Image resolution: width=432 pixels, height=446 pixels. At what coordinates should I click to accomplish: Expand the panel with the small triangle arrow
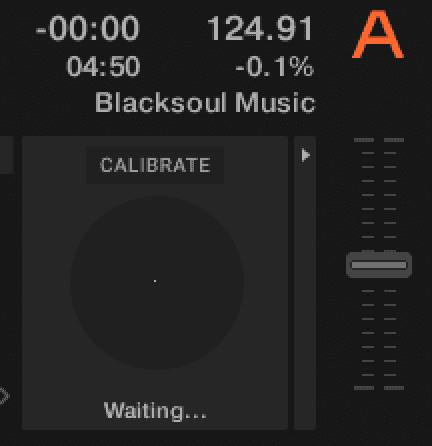pyautogui.click(x=305, y=155)
